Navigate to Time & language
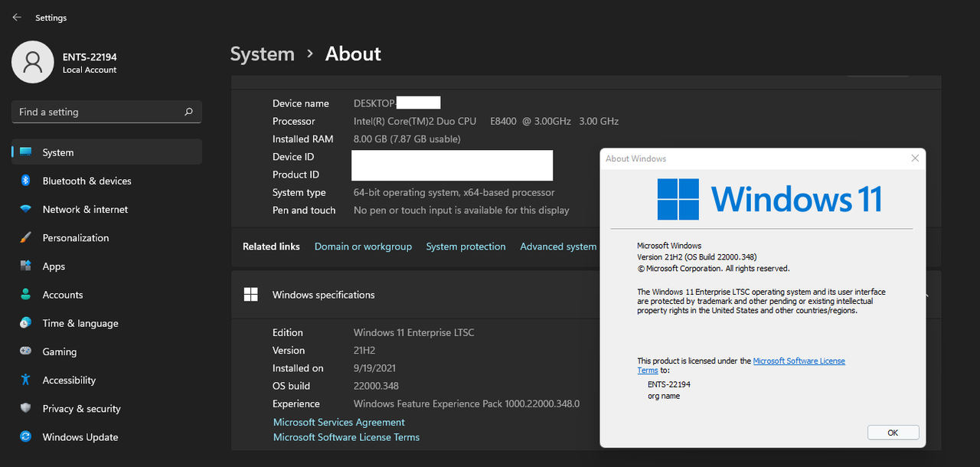Screen dimensions: 980x467 (106, 323)
